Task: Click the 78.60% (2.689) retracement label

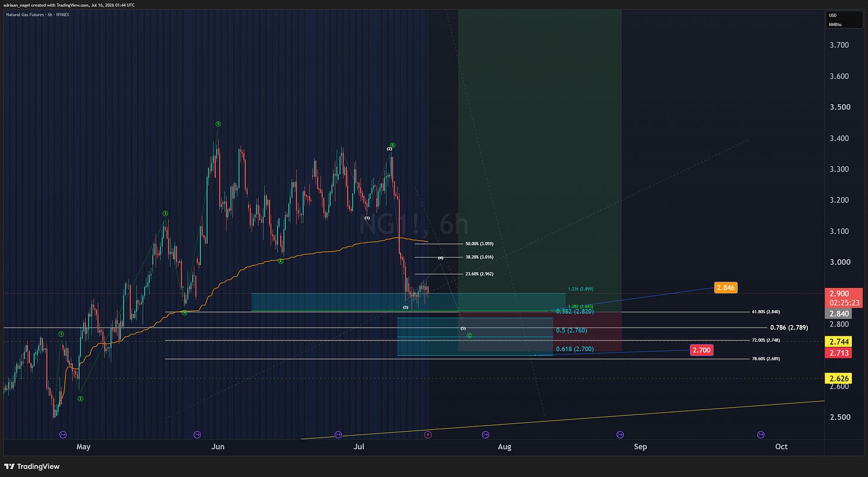Action: click(766, 359)
